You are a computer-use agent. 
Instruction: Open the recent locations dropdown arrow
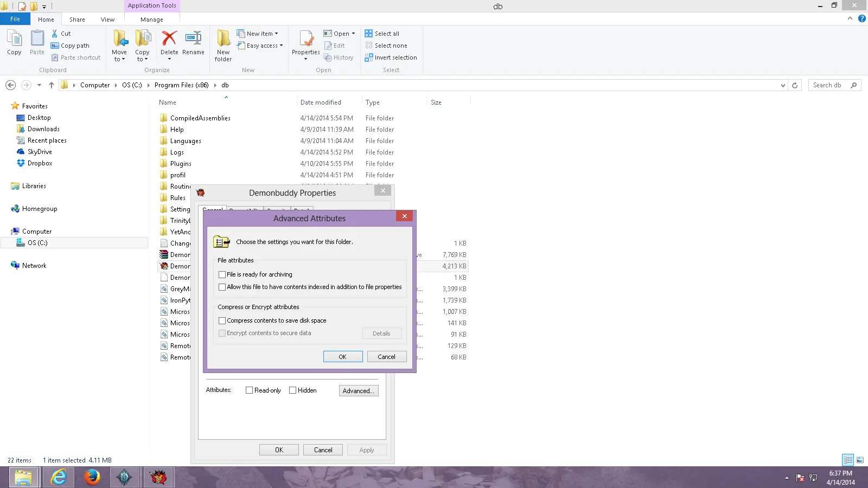[x=39, y=85]
